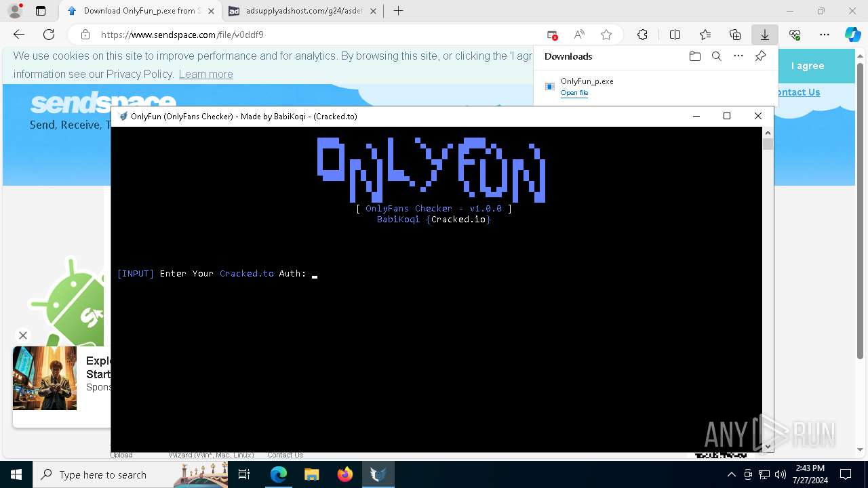Click the sendspace logo

click(103, 102)
